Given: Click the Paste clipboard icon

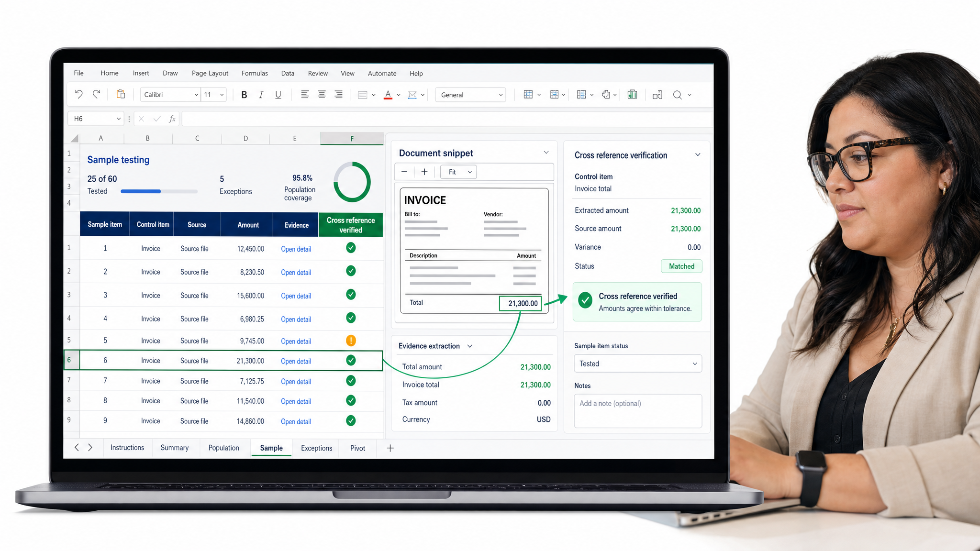Looking at the screenshot, I should tap(121, 94).
